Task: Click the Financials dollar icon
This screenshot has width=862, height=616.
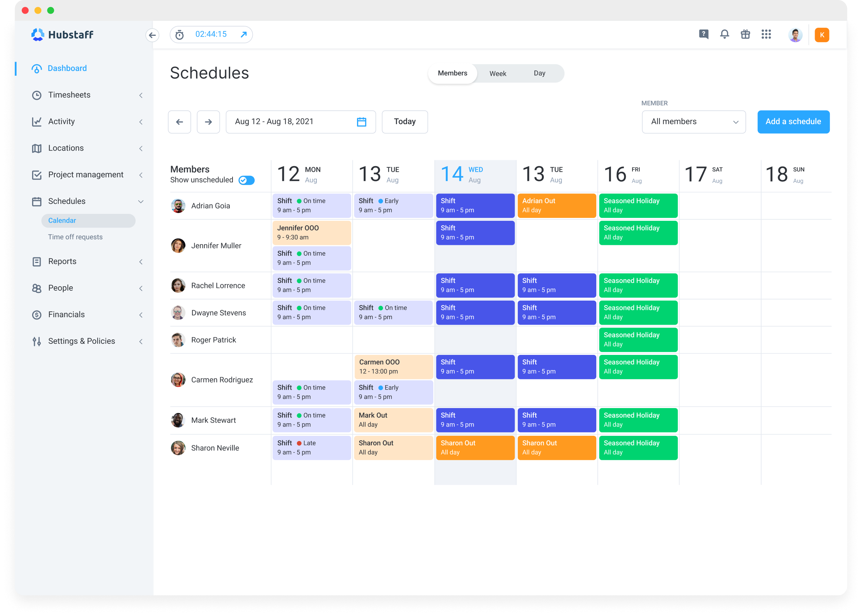Action: pos(37,314)
